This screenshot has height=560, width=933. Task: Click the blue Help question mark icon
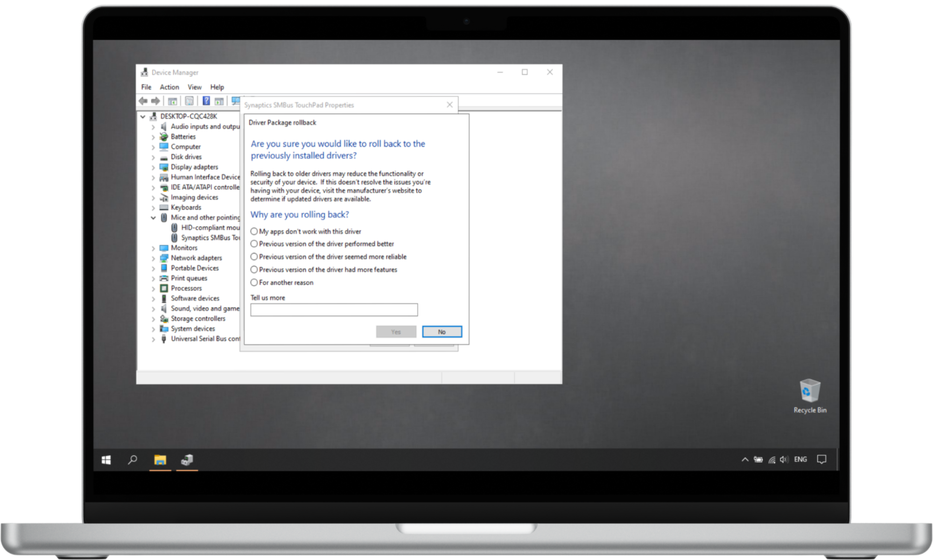pyautogui.click(x=206, y=101)
